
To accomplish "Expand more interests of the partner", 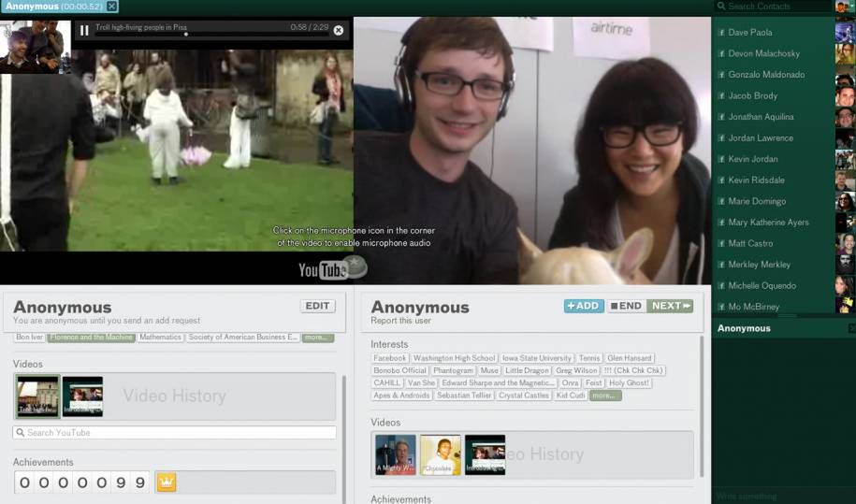I will [605, 396].
